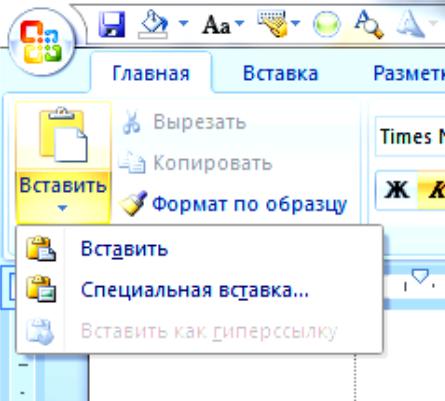The image size is (445, 401).
Task: Click the paint bucket fill icon
Action: (154, 25)
